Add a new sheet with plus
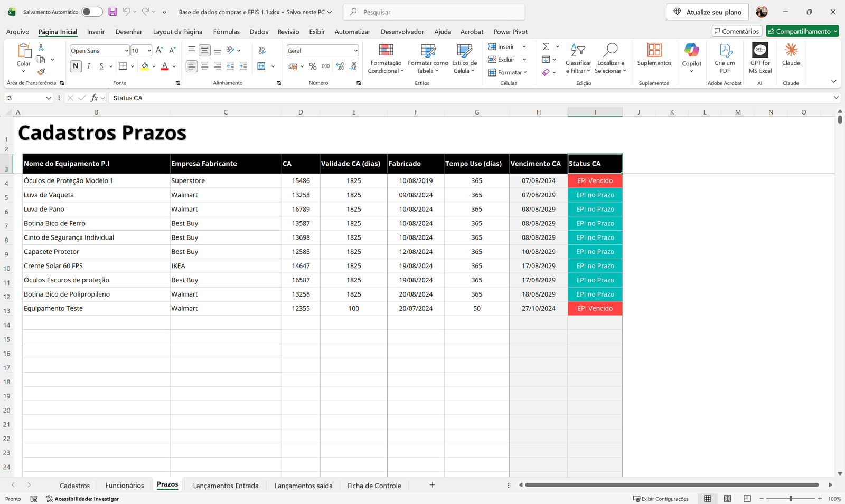Screen dimensions: 845x504 432,485
